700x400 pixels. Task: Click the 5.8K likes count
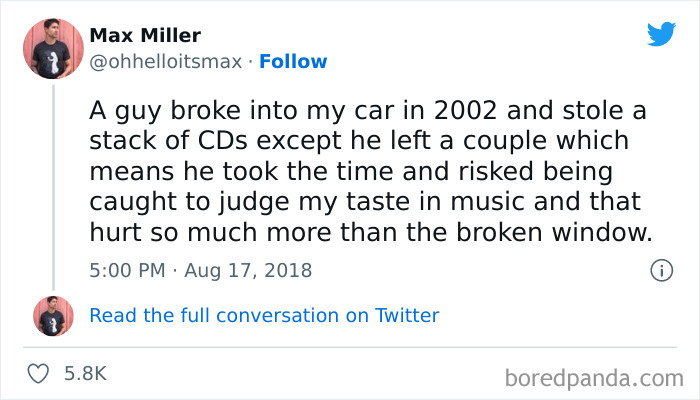pos(85,374)
